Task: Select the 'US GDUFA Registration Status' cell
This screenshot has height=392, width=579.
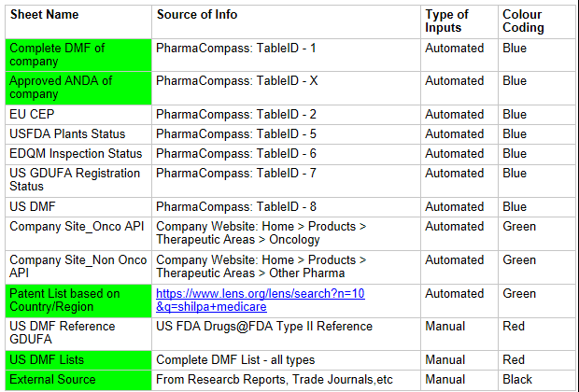Action: pos(78,180)
